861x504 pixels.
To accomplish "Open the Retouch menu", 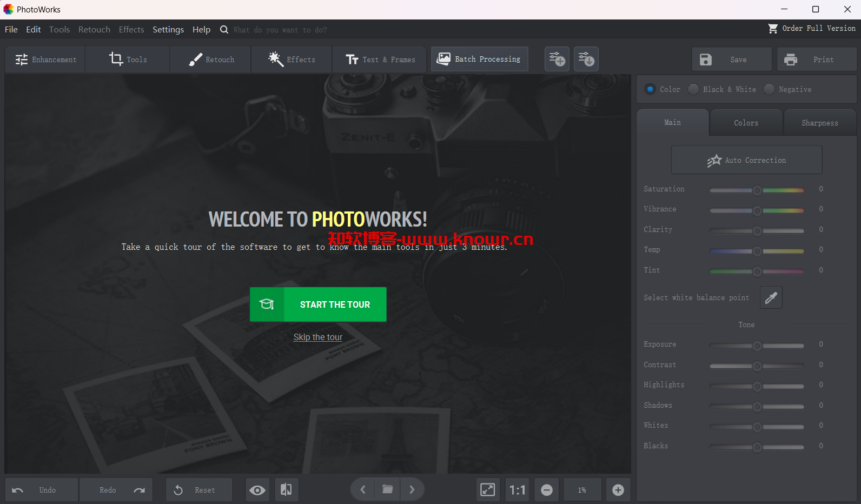I will (94, 29).
